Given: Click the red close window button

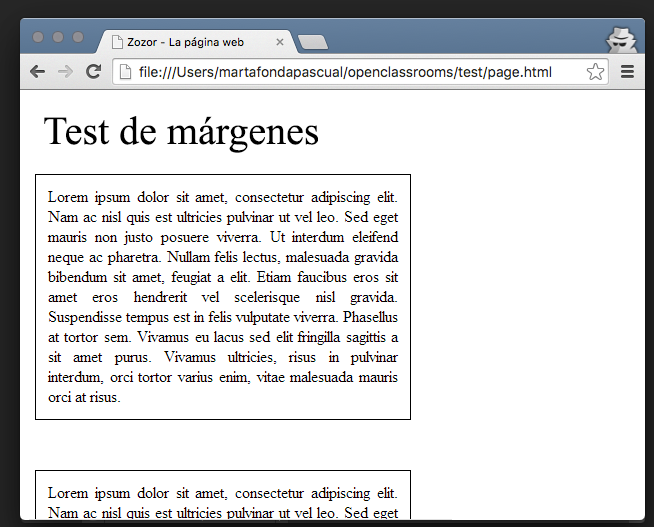Looking at the screenshot, I should click(38, 37).
